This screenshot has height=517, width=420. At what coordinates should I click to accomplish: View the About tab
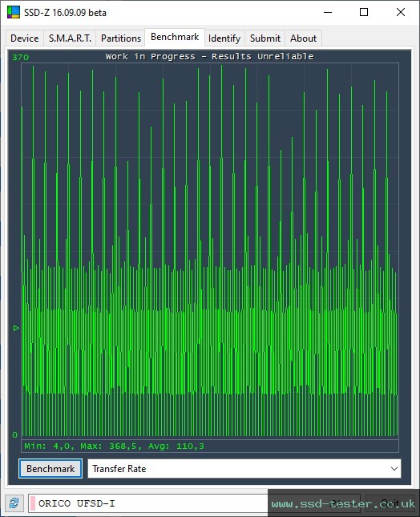[303, 38]
